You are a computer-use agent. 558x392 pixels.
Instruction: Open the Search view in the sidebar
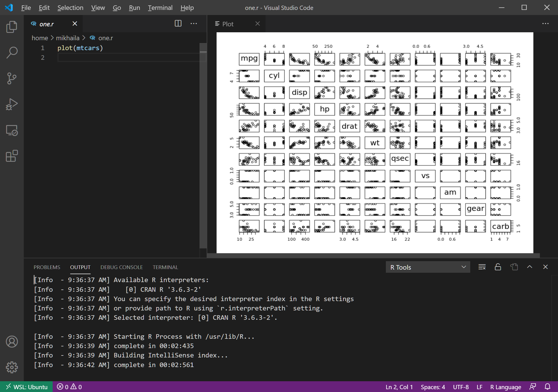click(12, 52)
